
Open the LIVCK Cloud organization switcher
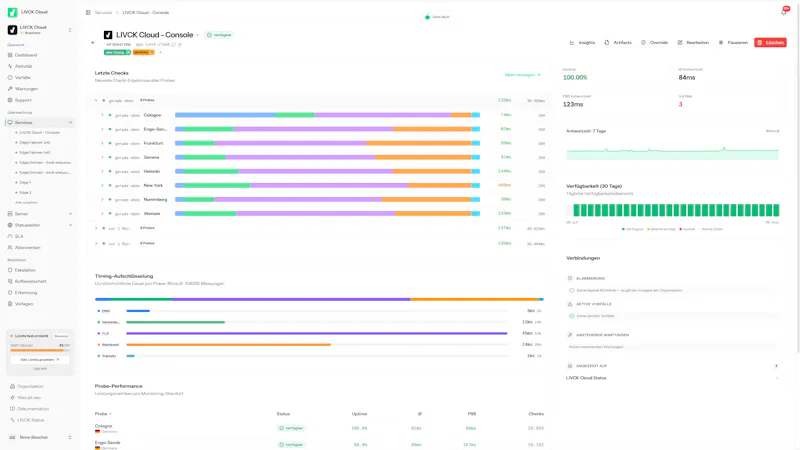40,30
